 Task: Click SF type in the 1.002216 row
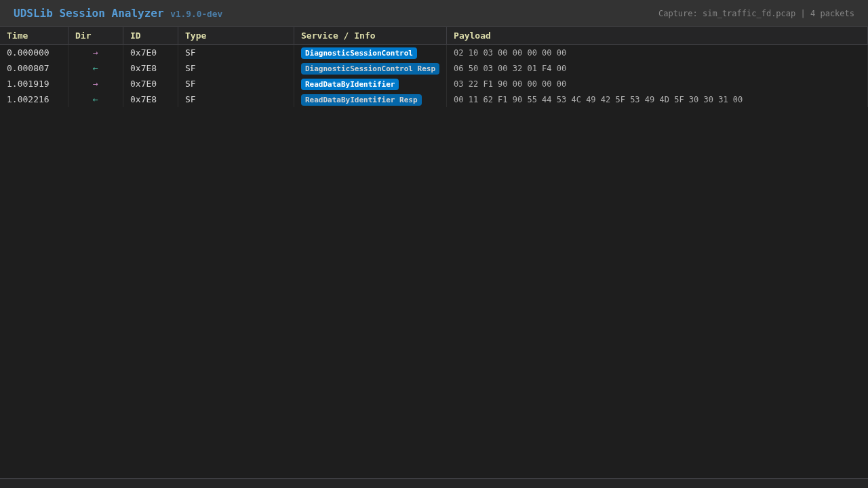(x=191, y=100)
